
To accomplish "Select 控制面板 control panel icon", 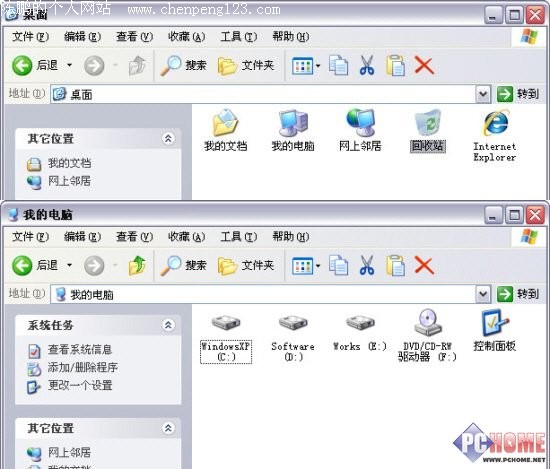I will coord(495,330).
